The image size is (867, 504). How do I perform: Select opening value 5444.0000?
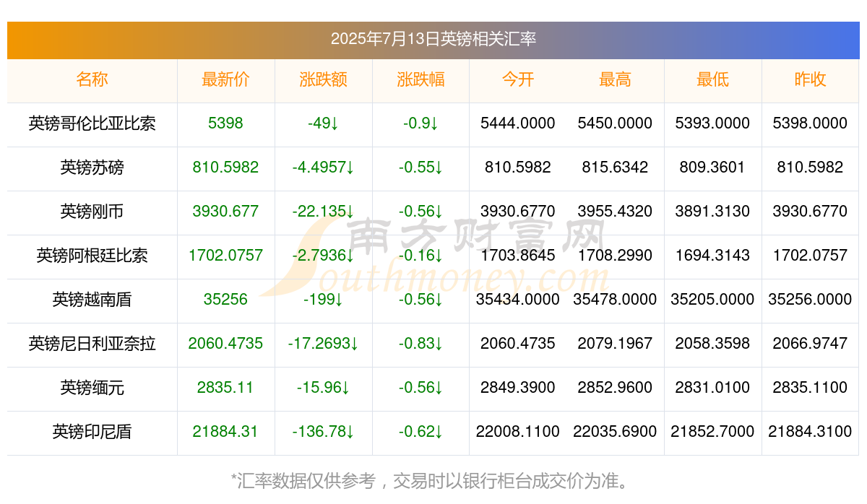518,123
